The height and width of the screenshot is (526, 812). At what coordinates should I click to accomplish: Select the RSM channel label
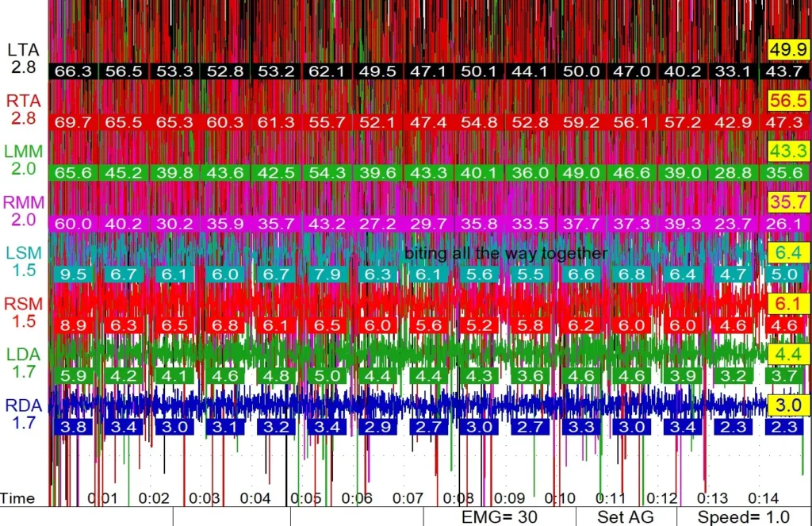(23, 304)
